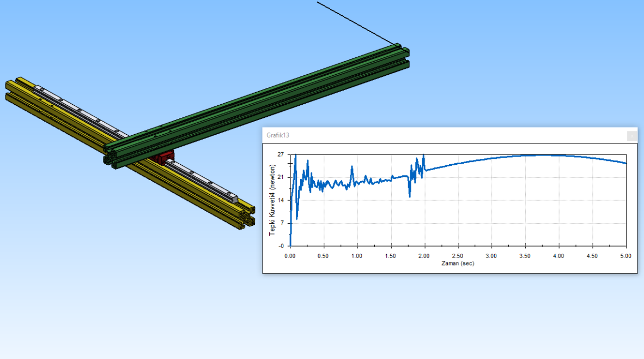This screenshot has height=359, width=644.
Task: Click the 1.50 tick on the time axis
Action: [x=391, y=256]
